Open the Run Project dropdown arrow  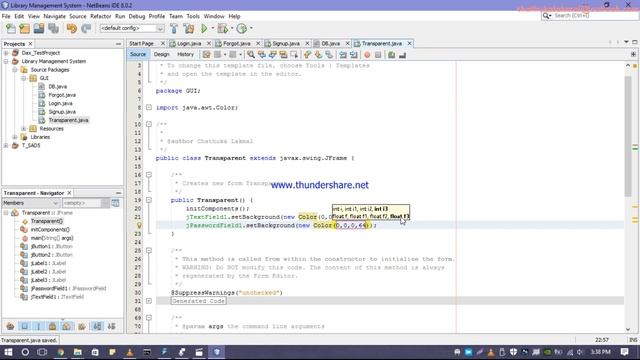212,28
